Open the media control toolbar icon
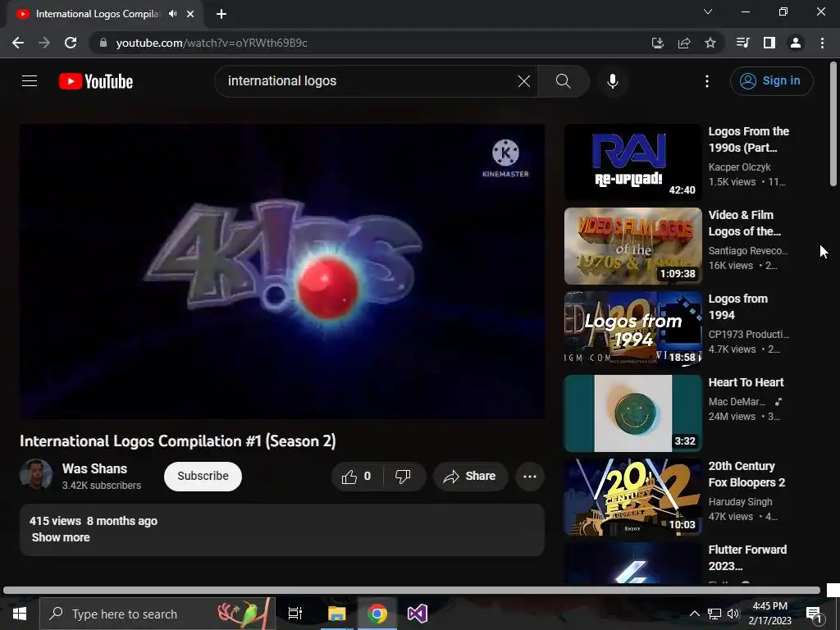This screenshot has width=840, height=630. click(742, 43)
